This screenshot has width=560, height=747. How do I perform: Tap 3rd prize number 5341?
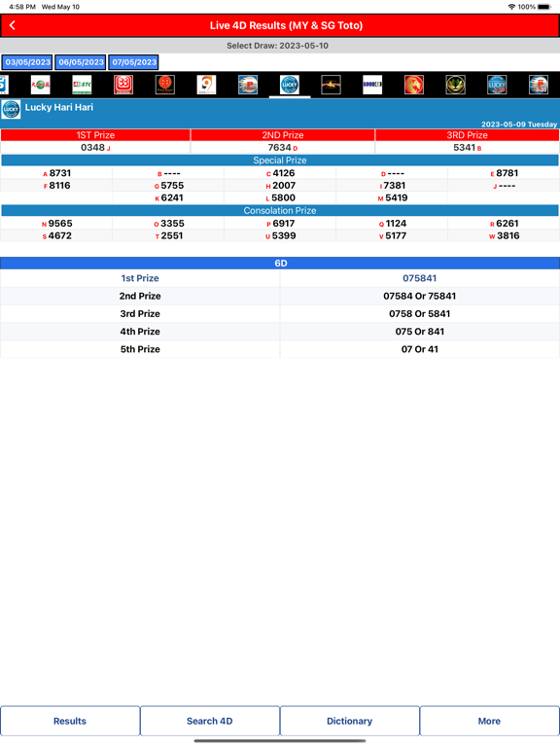467,148
